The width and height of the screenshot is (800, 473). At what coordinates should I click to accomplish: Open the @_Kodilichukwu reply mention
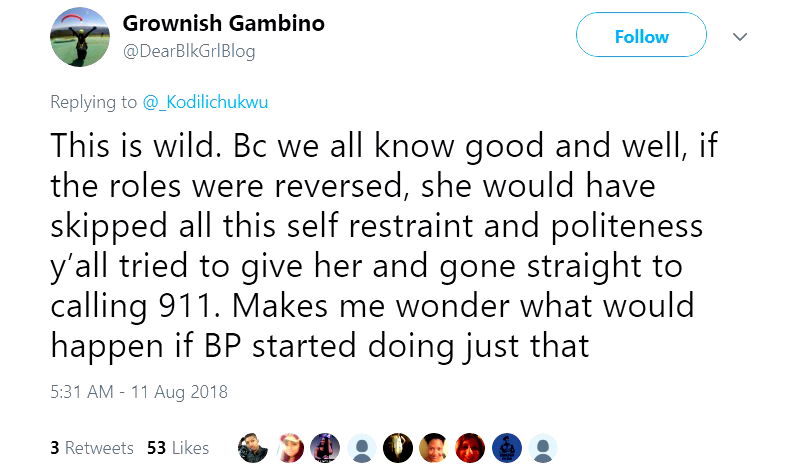pyautogui.click(x=202, y=101)
